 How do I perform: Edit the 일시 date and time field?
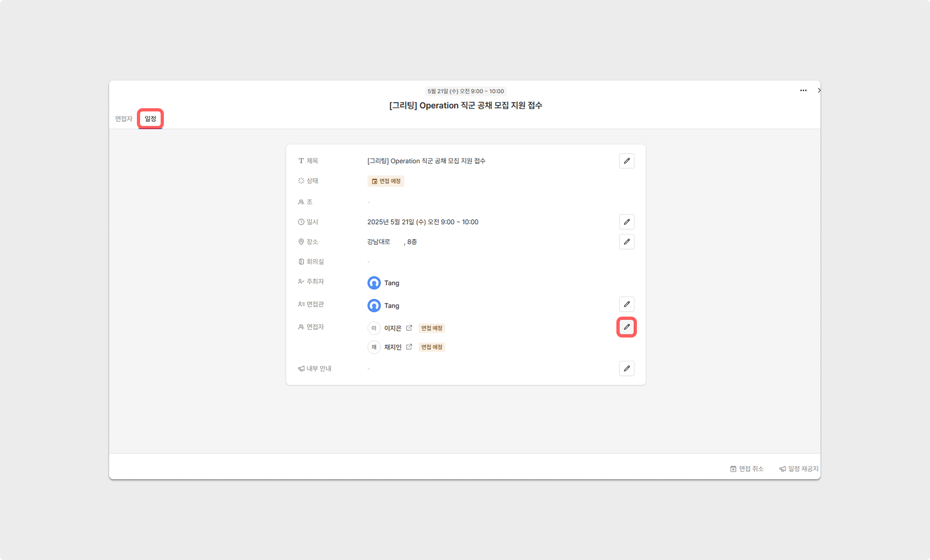point(626,222)
